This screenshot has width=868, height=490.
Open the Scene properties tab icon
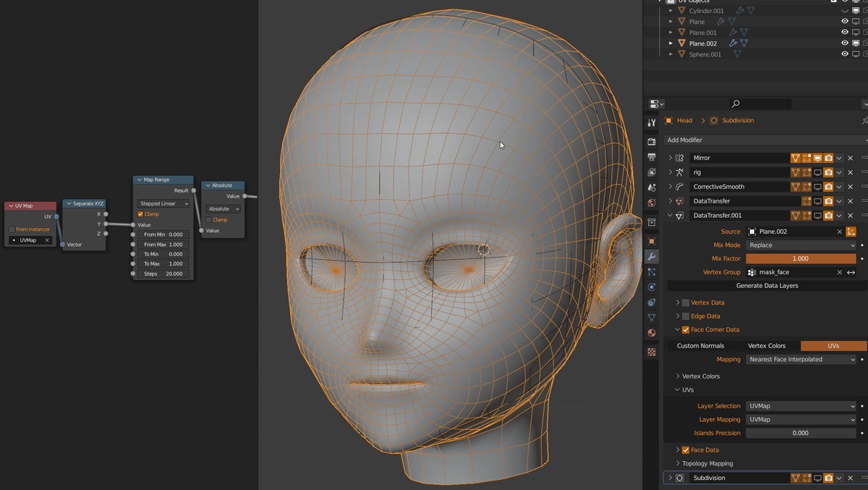click(x=652, y=187)
